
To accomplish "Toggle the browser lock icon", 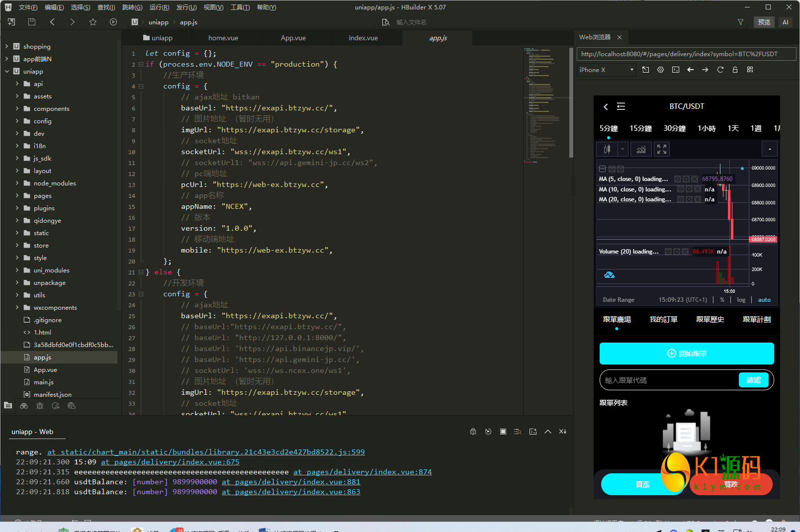I will tap(735, 70).
